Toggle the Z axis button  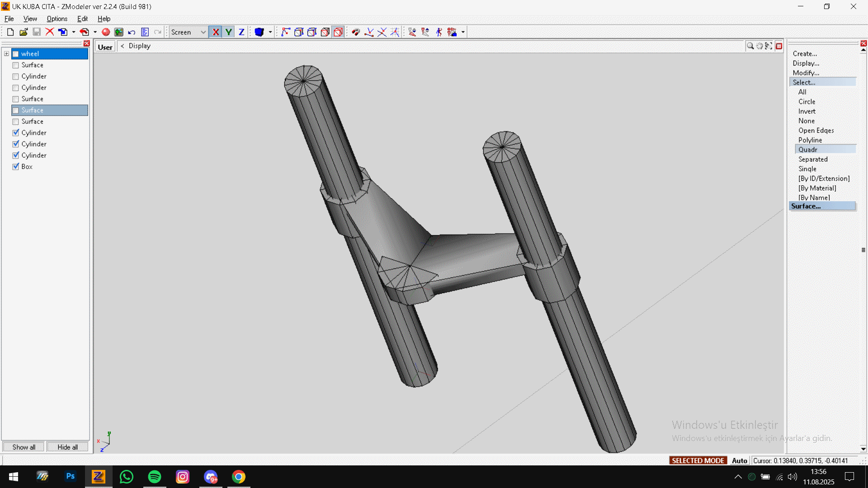pyautogui.click(x=241, y=32)
